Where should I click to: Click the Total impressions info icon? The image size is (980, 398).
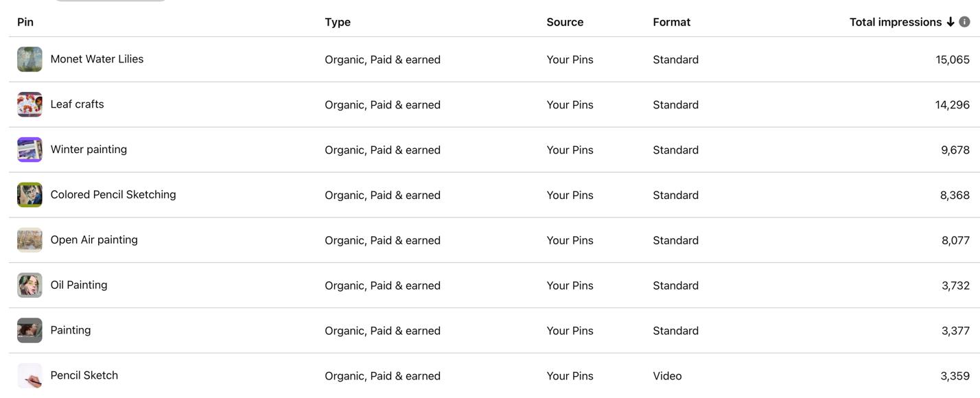[964, 22]
